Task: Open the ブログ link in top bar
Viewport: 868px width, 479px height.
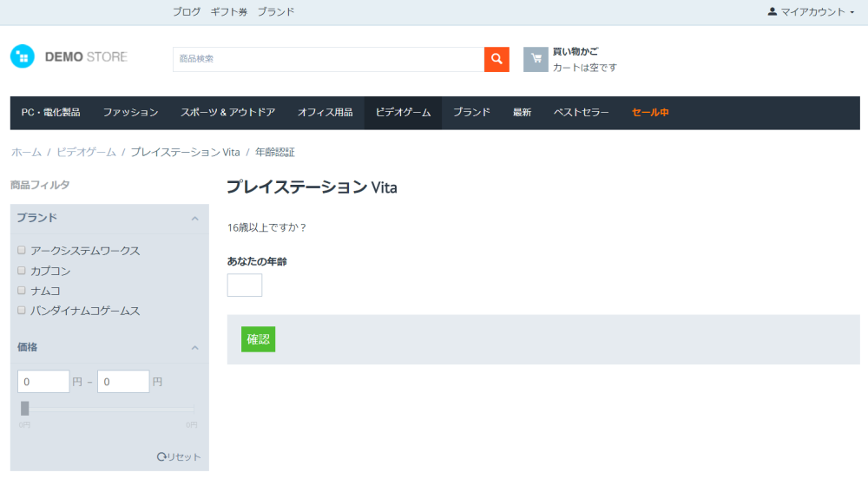Action: [x=187, y=11]
